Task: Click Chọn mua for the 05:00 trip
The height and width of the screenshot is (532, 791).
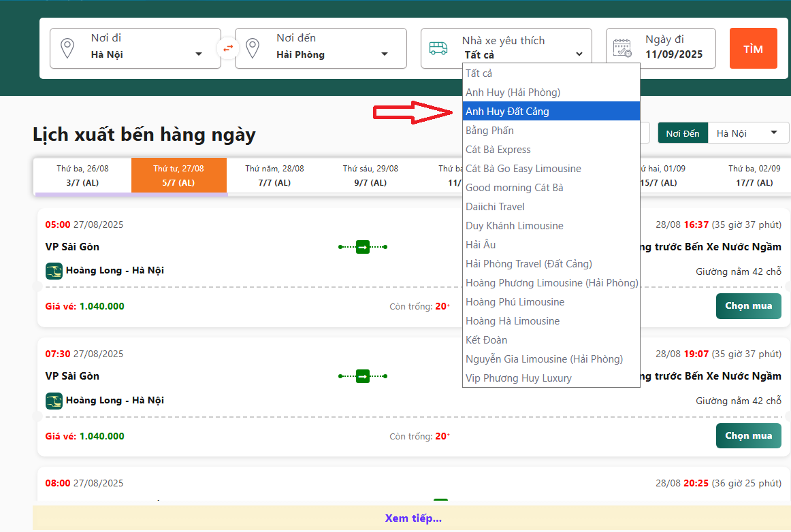Action: 748,306
